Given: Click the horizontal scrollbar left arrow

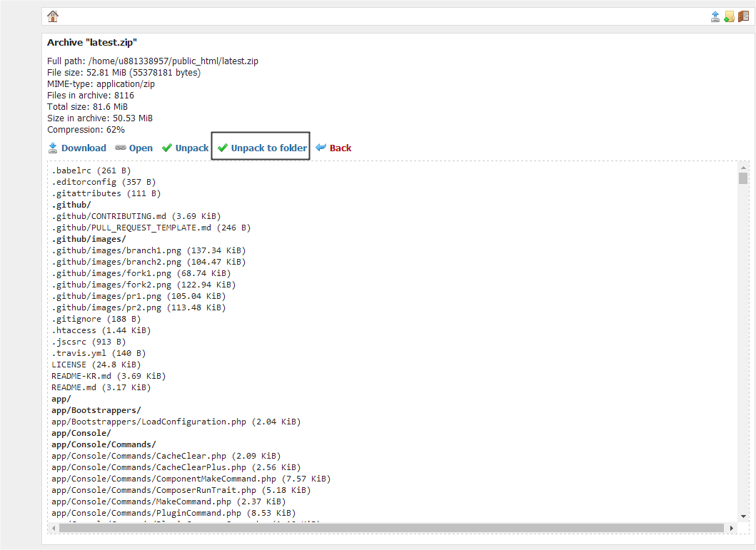Looking at the screenshot, I should pyautogui.click(x=54, y=529).
